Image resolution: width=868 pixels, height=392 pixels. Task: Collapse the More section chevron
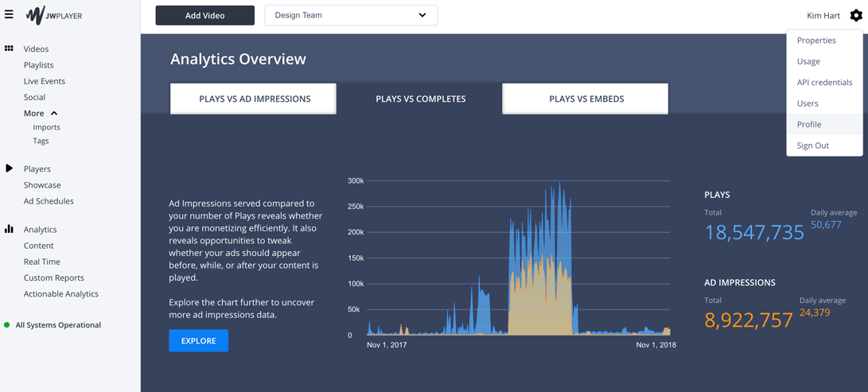[x=54, y=114]
